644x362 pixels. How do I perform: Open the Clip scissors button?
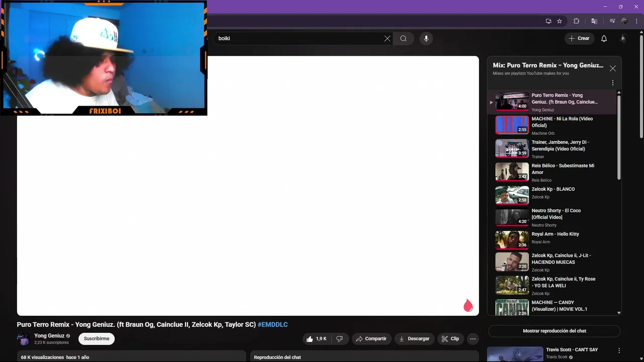450,339
